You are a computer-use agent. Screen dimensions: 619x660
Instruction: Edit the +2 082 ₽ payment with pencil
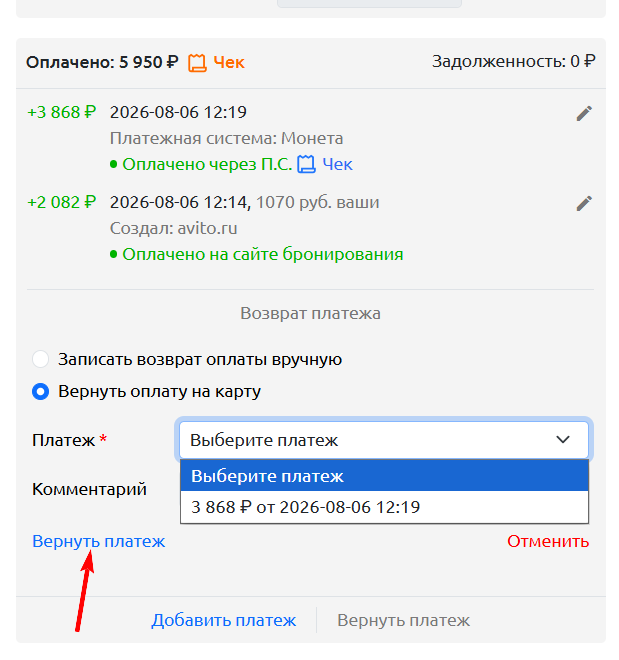(x=584, y=203)
